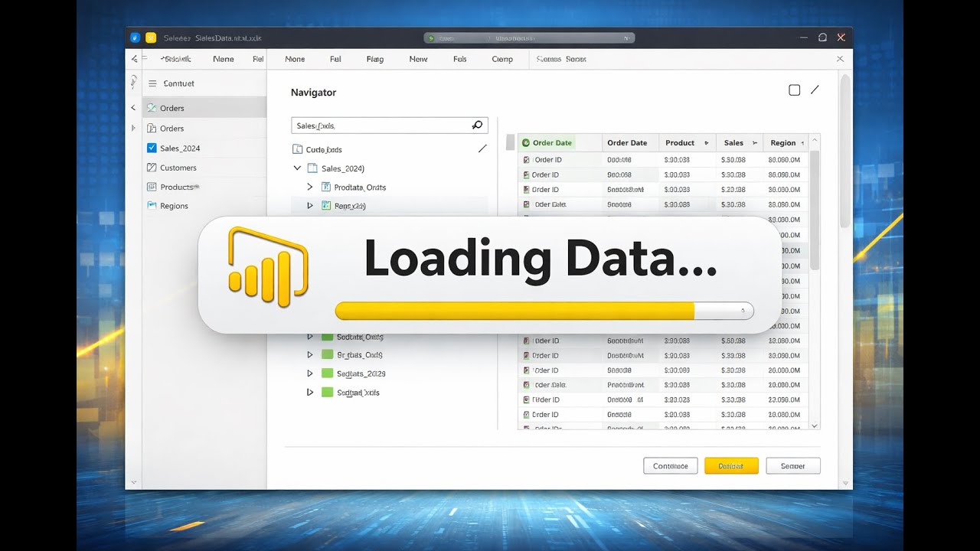Click green icon beside Sodtats_2029
Viewport: 980px width, 551px height.
click(x=328, y=373)
